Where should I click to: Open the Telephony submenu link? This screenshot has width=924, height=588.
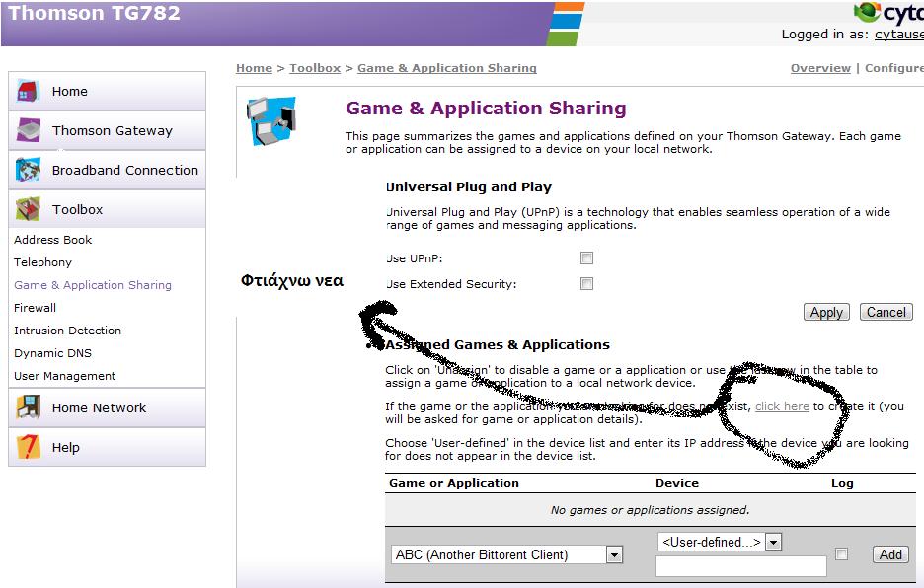click(43, 262)
